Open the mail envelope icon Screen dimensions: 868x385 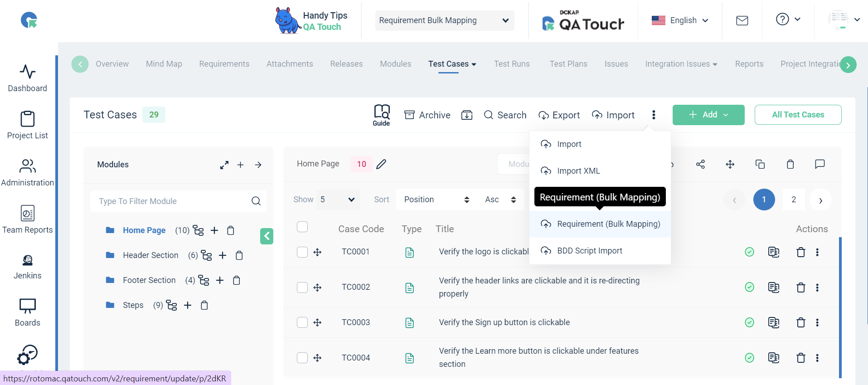pyautogui.click(x=742, y=20)
